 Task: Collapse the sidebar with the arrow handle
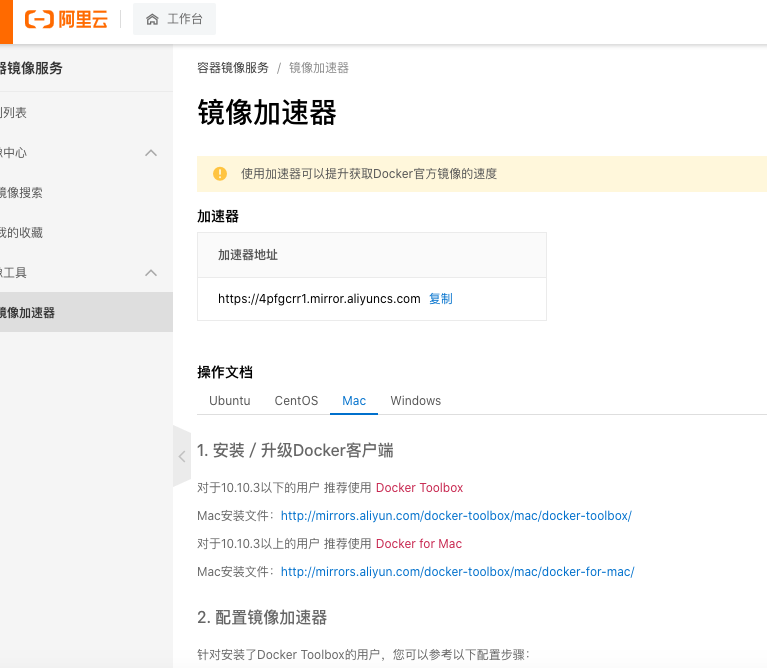[x=182, y=456]
